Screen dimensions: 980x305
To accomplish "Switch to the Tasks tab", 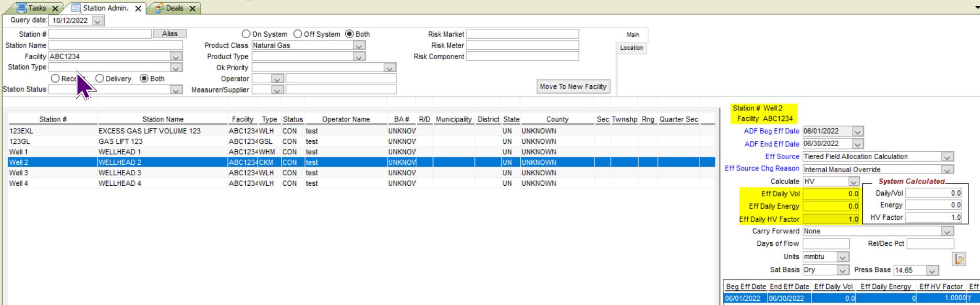I will 36,8.
